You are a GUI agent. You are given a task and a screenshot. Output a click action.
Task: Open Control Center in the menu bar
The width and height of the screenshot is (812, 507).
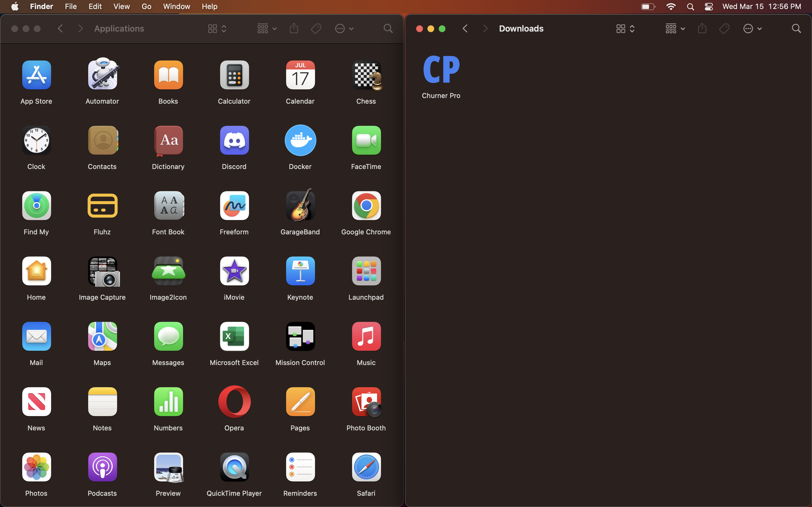click(709, 7)
